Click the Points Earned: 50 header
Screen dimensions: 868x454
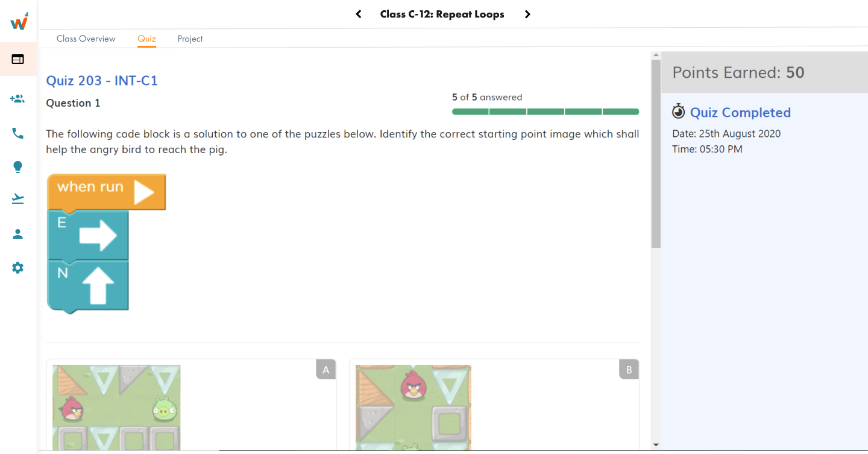(738, 72)
